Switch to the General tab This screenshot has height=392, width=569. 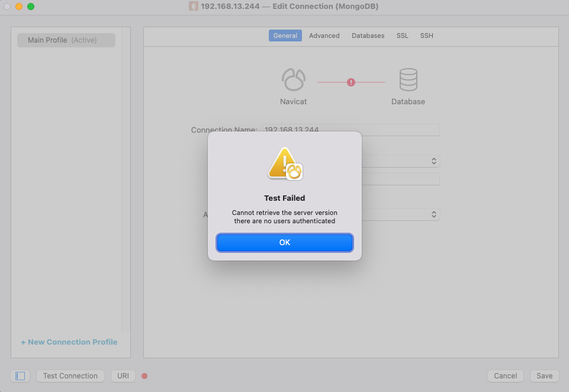pyautogui.click(x=285, y=36)
